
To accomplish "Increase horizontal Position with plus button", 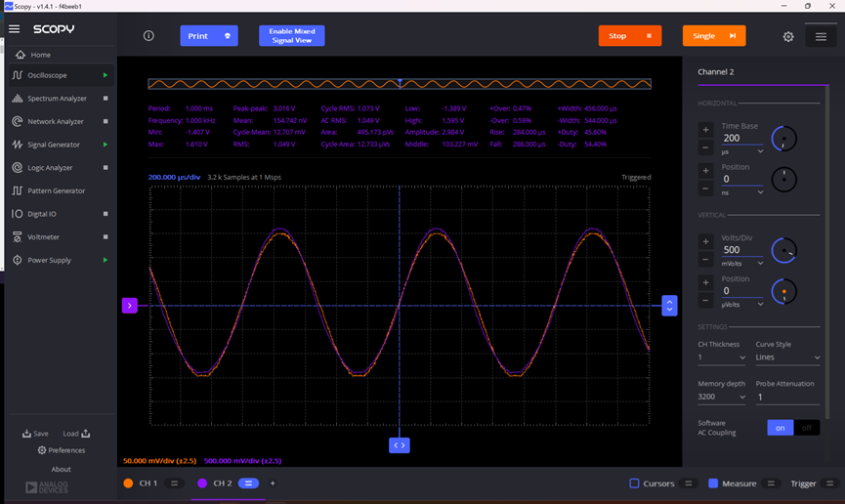I will click(705, 171).
